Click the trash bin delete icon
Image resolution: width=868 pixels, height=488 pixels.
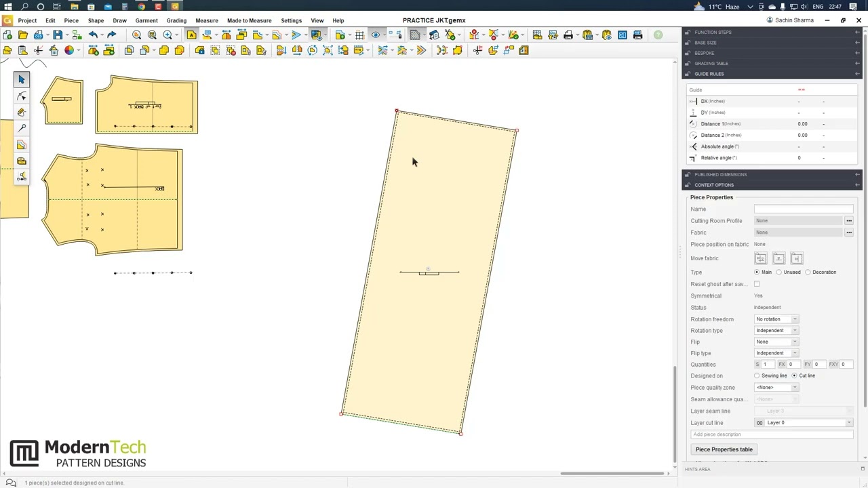pos(54,50)
